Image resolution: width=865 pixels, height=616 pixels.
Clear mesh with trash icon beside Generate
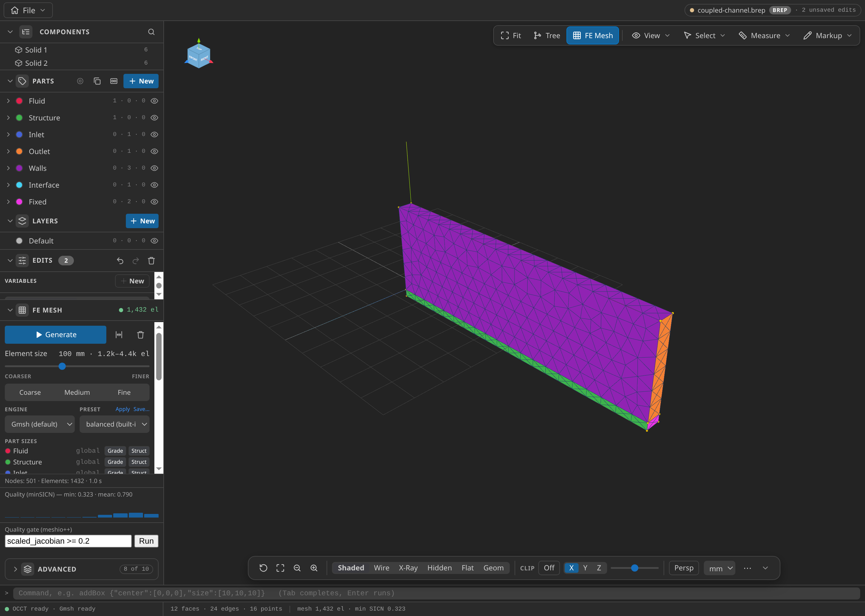coord(140,334)
